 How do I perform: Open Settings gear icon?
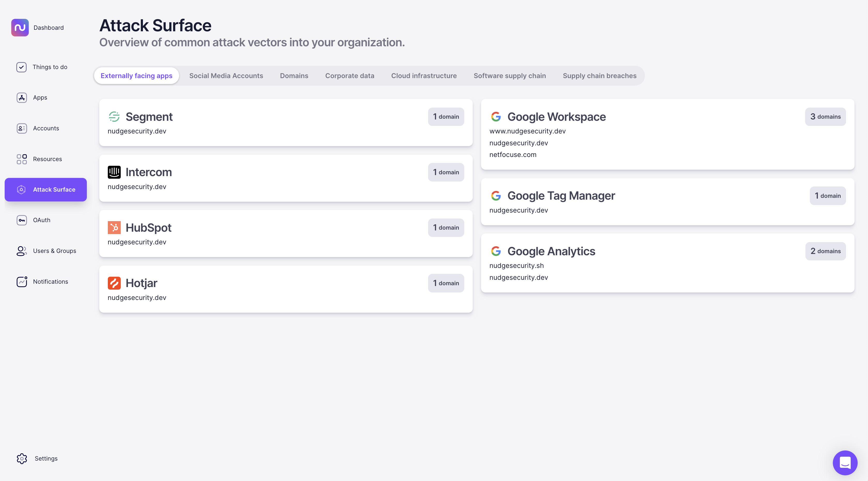(x=21, y=459)
